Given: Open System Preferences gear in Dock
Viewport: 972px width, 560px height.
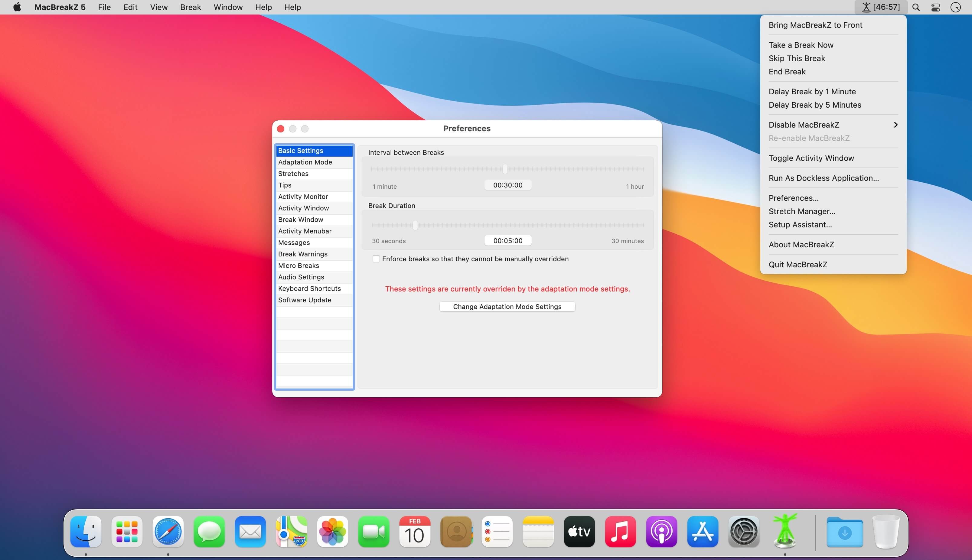Looking at the screenshot, I should click(x=744, y=532).
